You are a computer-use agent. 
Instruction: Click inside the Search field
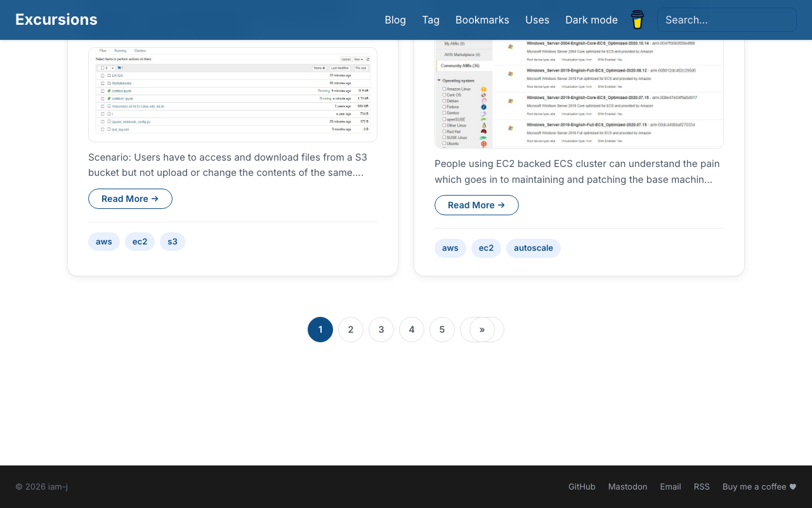(726, 20)
